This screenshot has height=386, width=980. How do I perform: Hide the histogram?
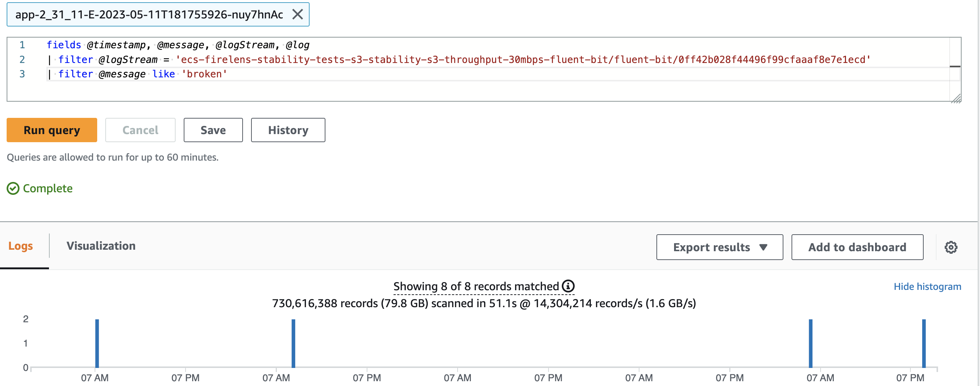click(x=927, y=286)
